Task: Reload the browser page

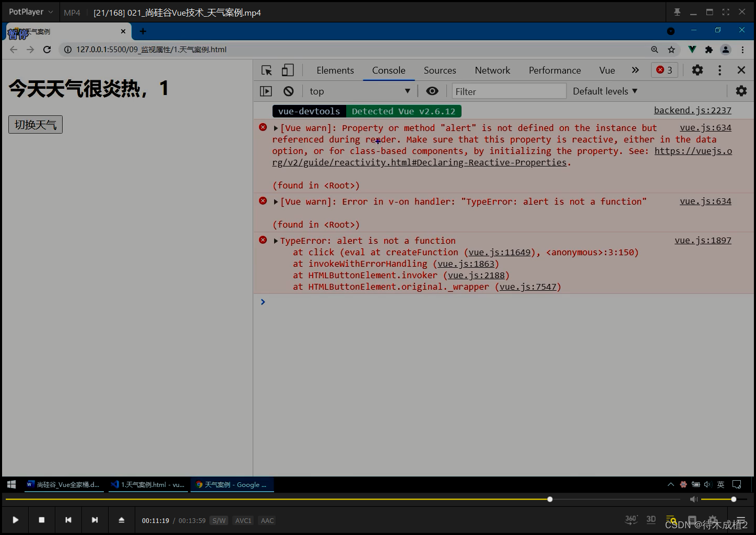Action: 47,50
